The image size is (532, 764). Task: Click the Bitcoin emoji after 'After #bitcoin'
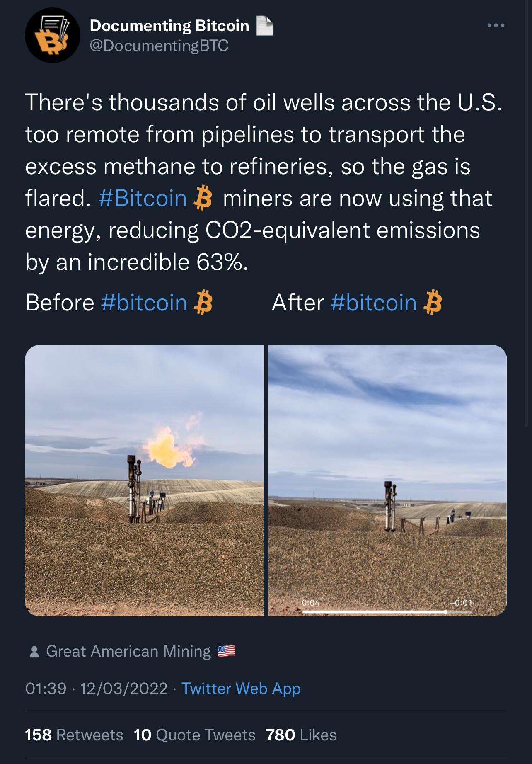click(x=433, y=303)
